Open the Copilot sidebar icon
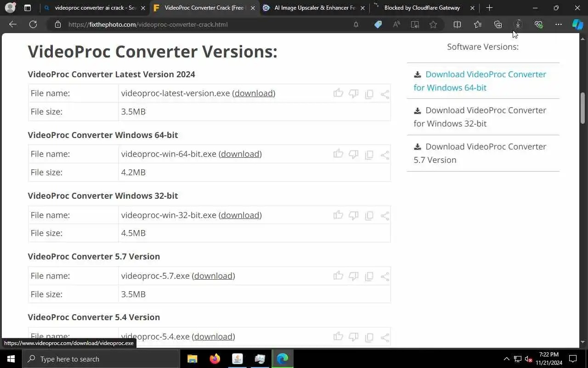Screen dimensions: 588x368 coord(577,24)
